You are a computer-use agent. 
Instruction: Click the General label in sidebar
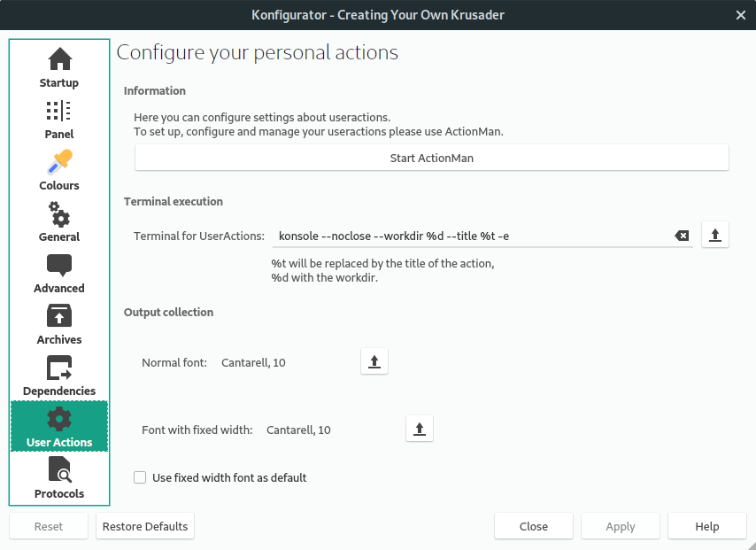(x=58, y=236)
